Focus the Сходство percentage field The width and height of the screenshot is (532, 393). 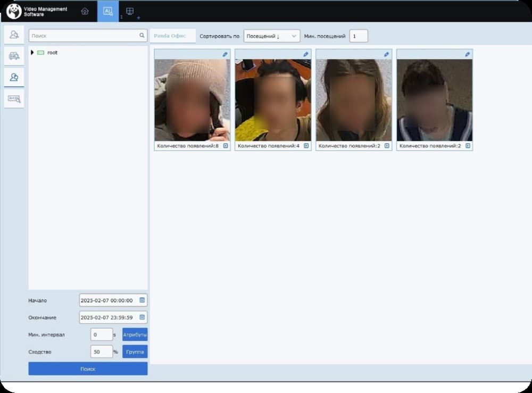102,352
